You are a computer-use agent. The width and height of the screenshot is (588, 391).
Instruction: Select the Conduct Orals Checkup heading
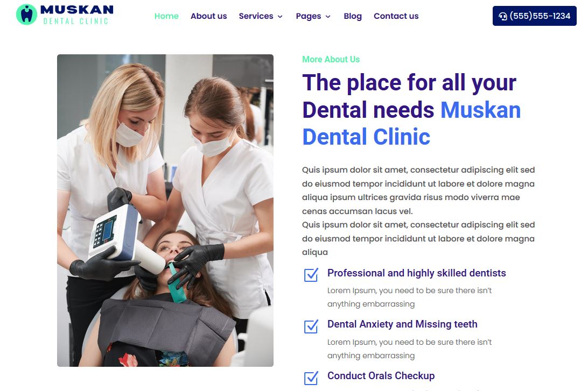(x=381, y=375)
